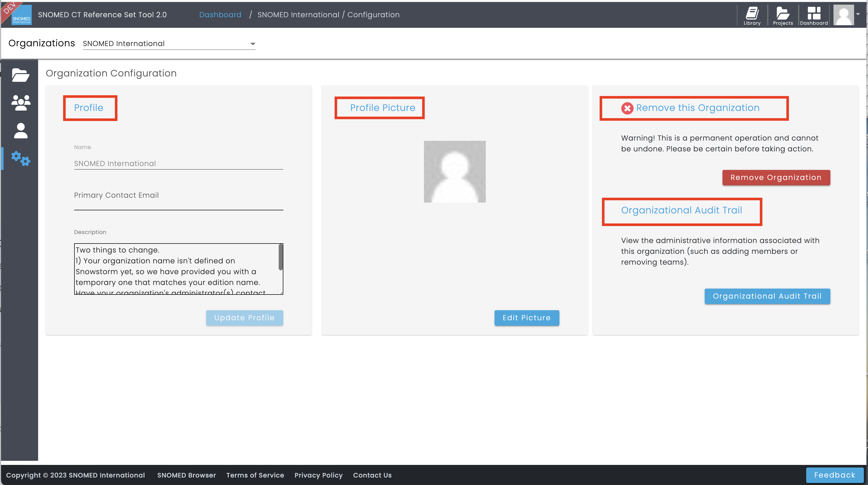Click the Copyright 2023 SNOMED International text

pyautogui.click(x=75, y=475)
